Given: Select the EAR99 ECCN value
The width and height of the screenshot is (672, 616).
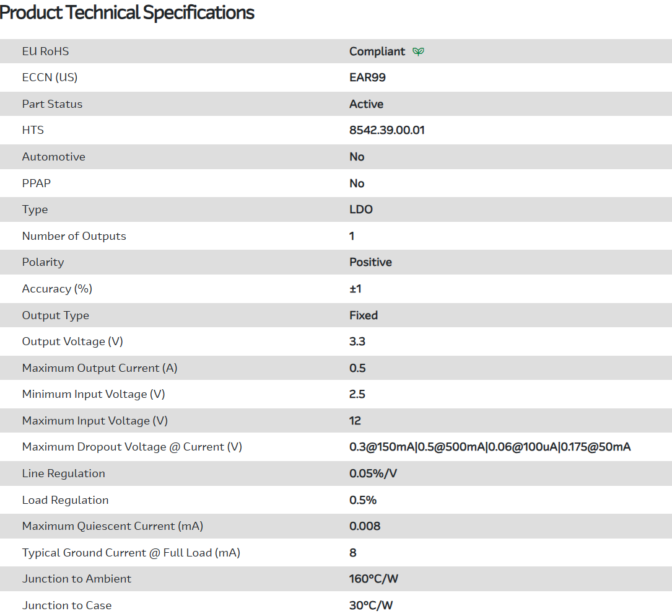Looking at the screenshot, I should point(367,77).
